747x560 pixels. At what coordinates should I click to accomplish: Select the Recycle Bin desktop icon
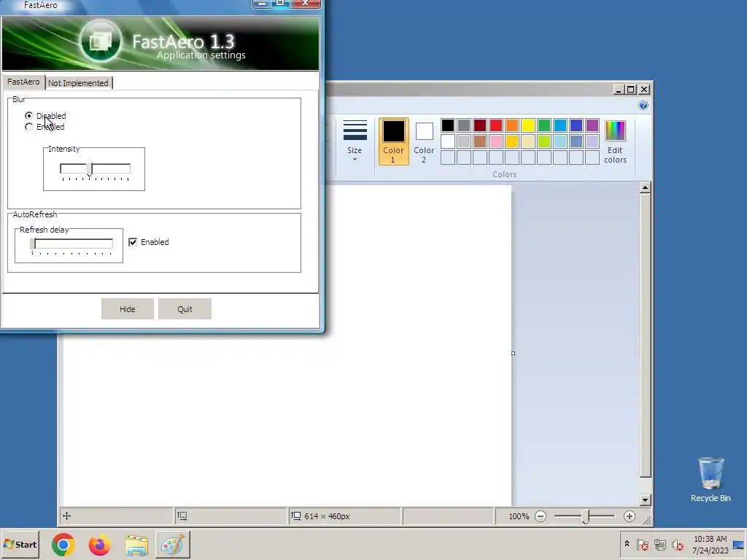(x=711, y=479)
